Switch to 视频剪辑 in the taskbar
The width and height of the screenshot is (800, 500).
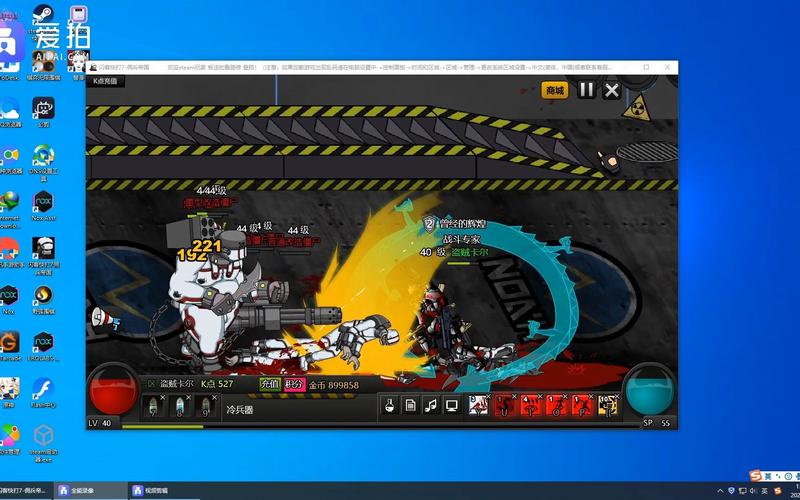tap(165, 490)
